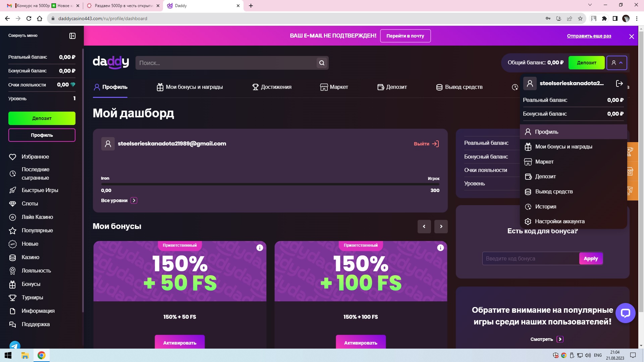Open the live chat support bubble
Screen dimensions: 644x362
(x=626, y=313)
